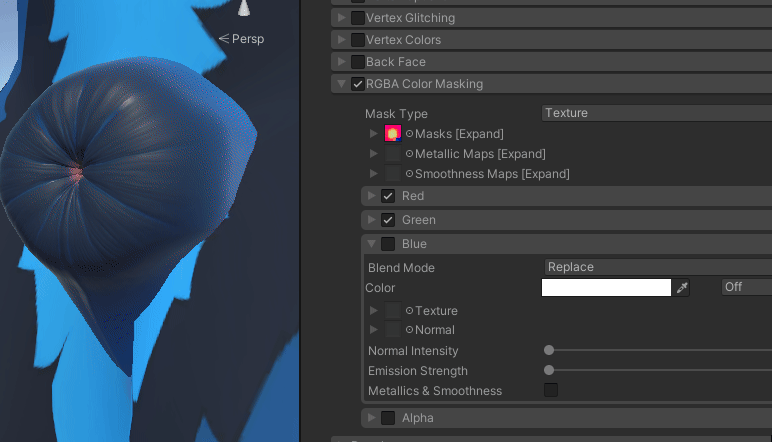Open the Off dropdown beside Color
The height and width of the screenshot is (442, 772).
745,287
